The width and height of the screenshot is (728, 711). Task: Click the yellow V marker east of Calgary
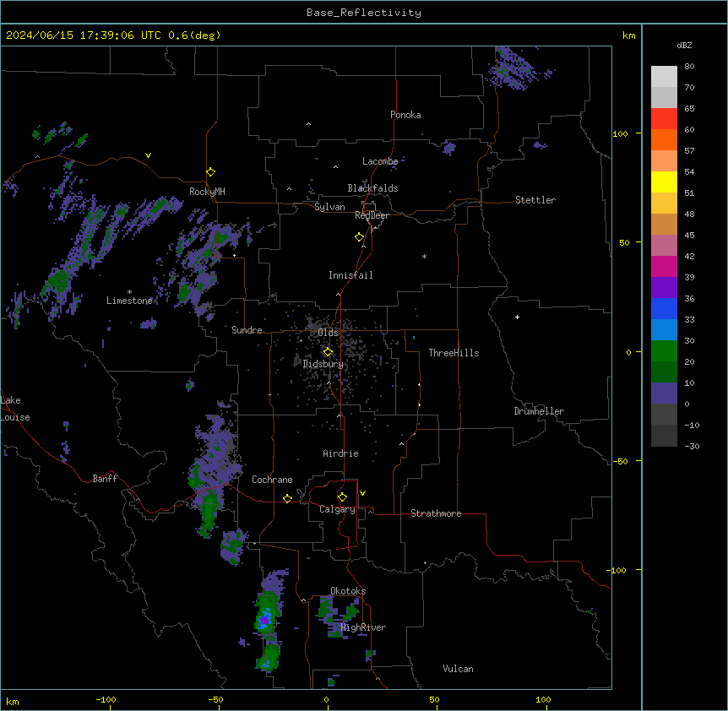point(362,493)
